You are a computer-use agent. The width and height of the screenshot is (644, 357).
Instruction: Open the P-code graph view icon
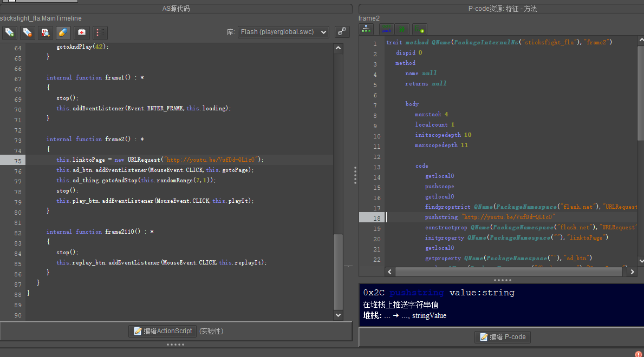pos(367,29)
